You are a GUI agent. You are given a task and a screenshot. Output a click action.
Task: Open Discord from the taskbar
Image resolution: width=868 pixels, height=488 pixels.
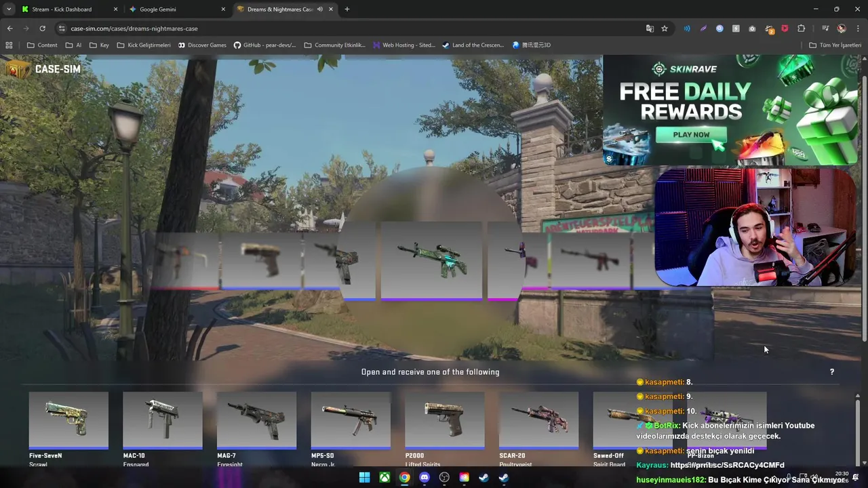tap(425, 477)
